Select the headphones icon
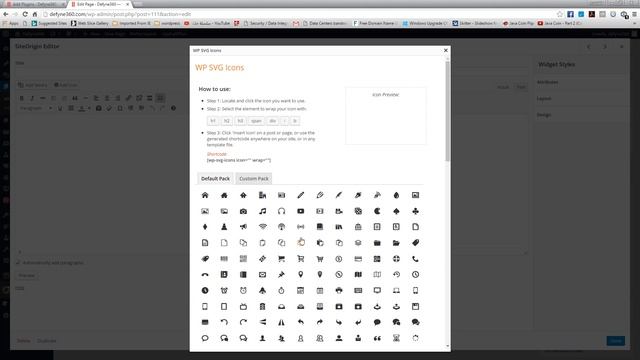Image resolution: width=640 pixels, height=360 pixels. click(x=282, y=211)
